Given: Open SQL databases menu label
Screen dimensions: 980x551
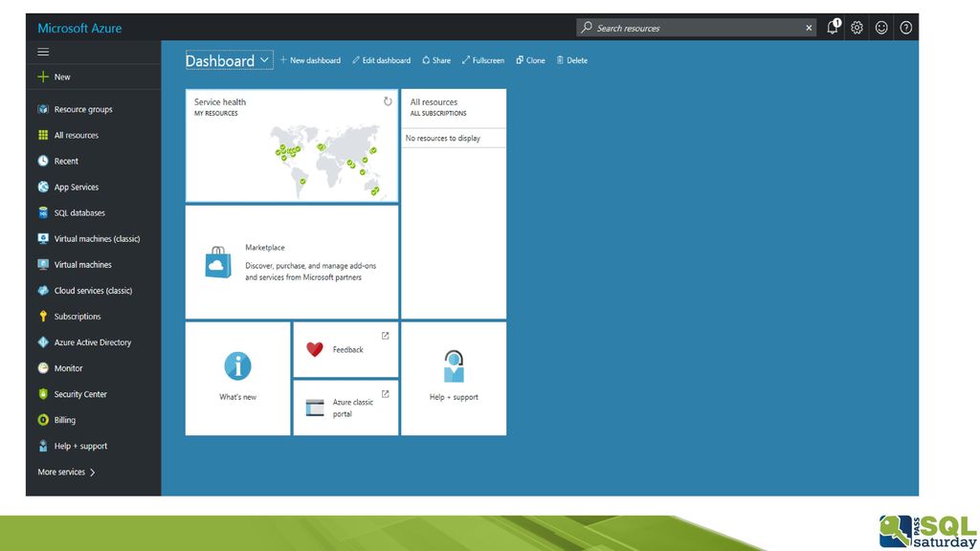Looking at the screenshot, I should [79, 213].
